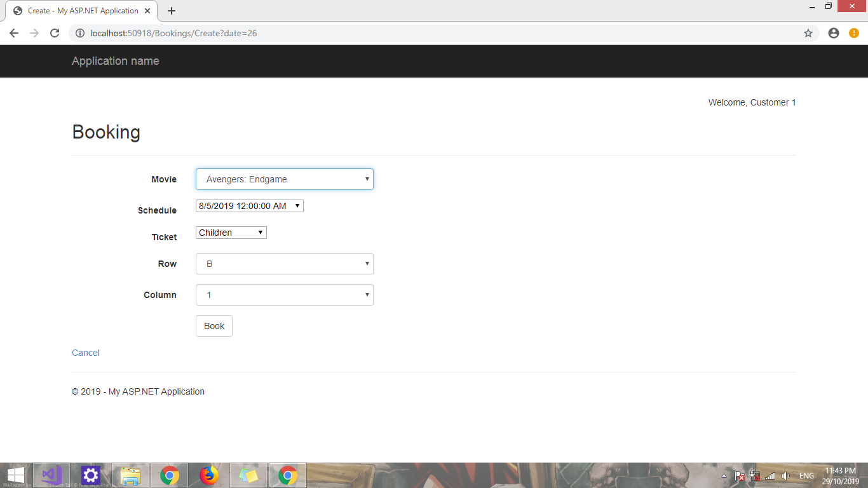868x488 pixels.
Task: Click the orange Chrome update icon
Action: 854,32
